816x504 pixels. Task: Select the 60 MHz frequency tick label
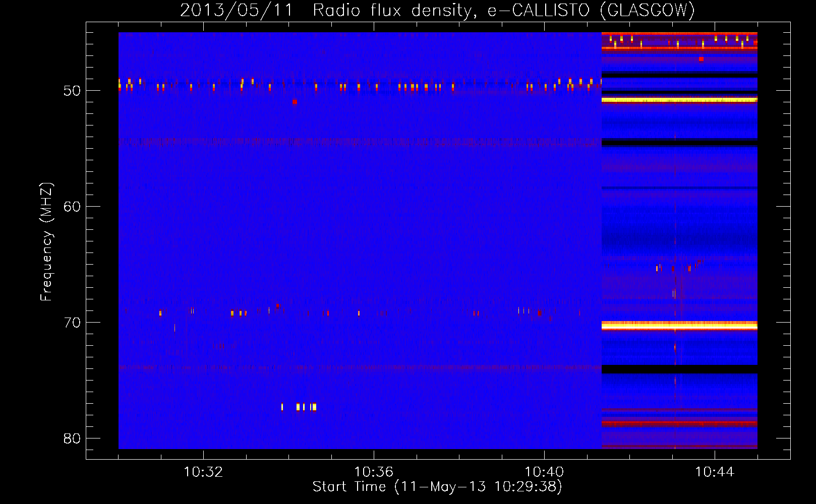pos(72,207)
